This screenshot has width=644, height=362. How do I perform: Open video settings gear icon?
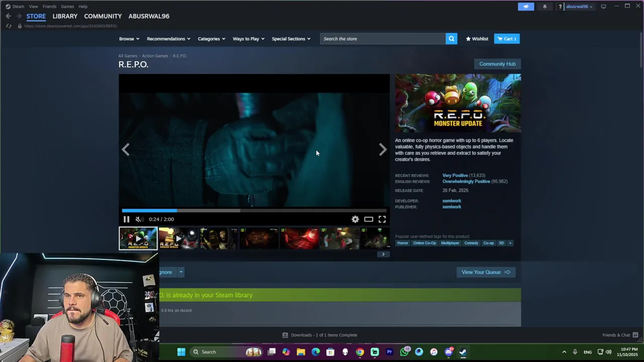[x=355, y=219]
